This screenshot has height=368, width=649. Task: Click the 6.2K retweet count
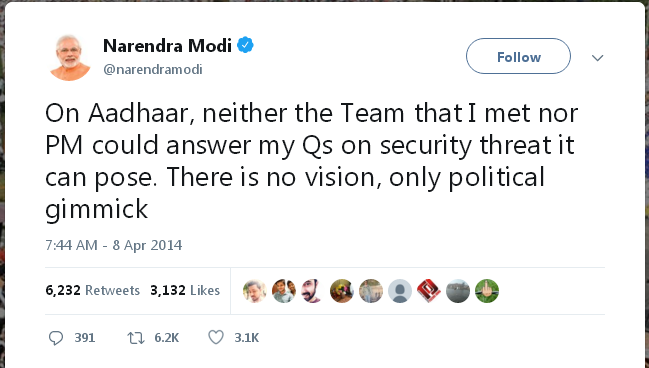point(167,338)
